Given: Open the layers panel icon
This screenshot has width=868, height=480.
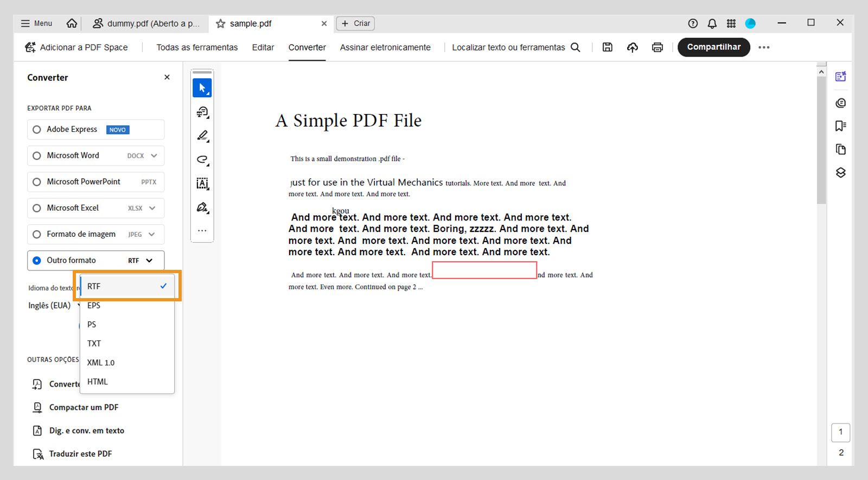Looking at the screenshot, I should point(841,173).
